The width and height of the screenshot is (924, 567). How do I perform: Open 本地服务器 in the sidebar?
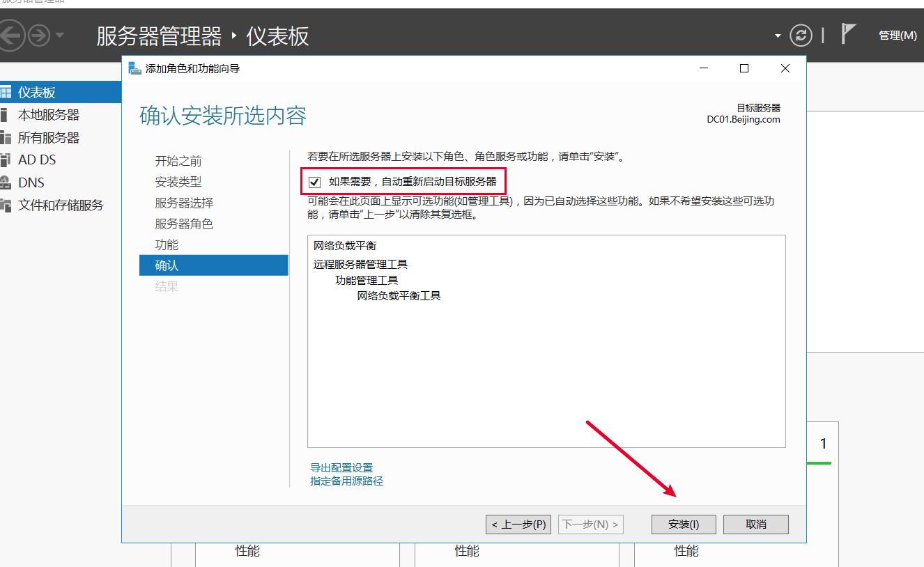pyautogui.click(x=49, y=115)
